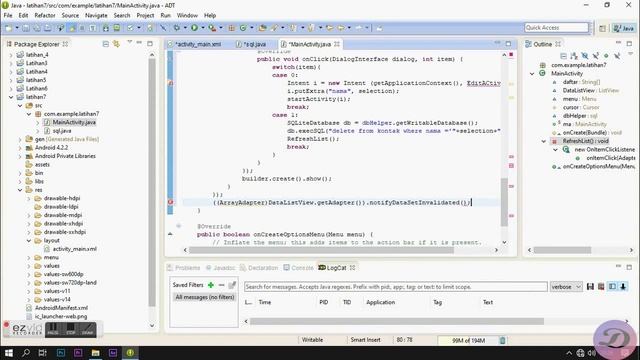The height and width of the screenshot is (360, 640).
Task: Expand the Android 4.2.2 library node
Action: point(20,148)
